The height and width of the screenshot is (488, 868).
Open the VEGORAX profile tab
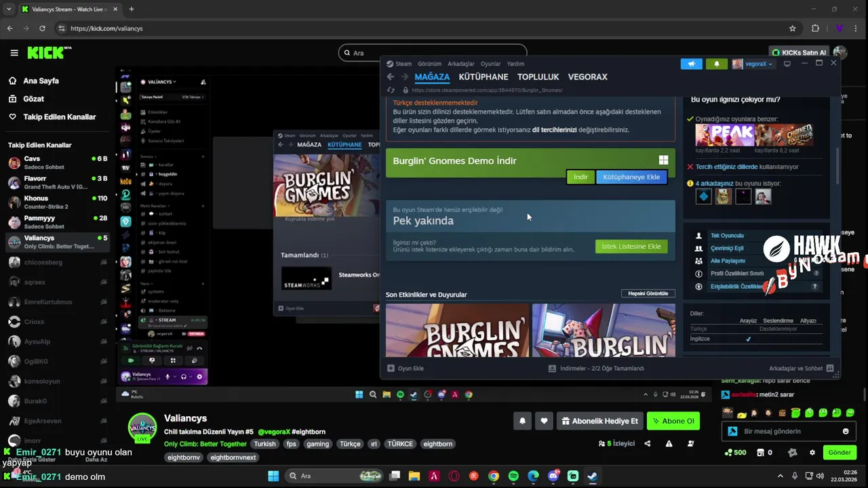[x=587, y=77]
